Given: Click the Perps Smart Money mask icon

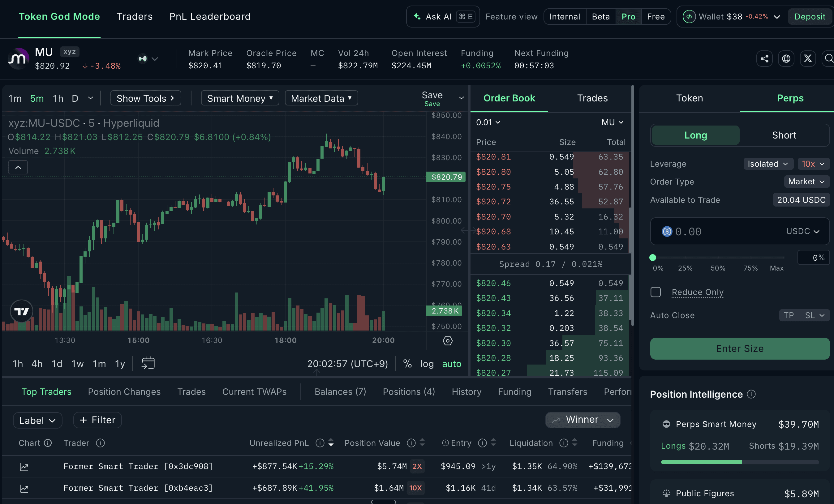Looking at the screenshot, I should (x=666, y=424).
